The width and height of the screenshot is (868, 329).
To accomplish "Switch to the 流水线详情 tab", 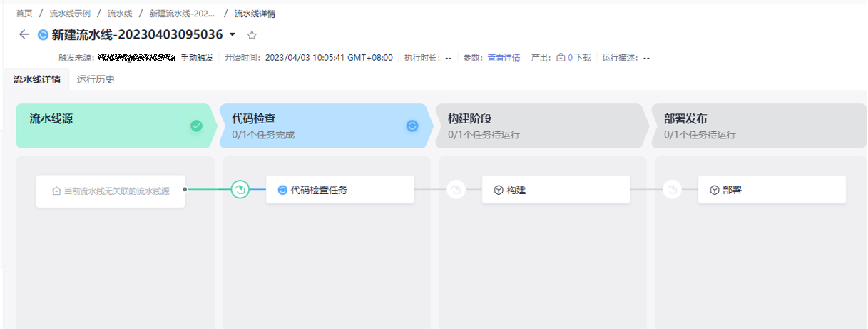I will tap(37, 79).
